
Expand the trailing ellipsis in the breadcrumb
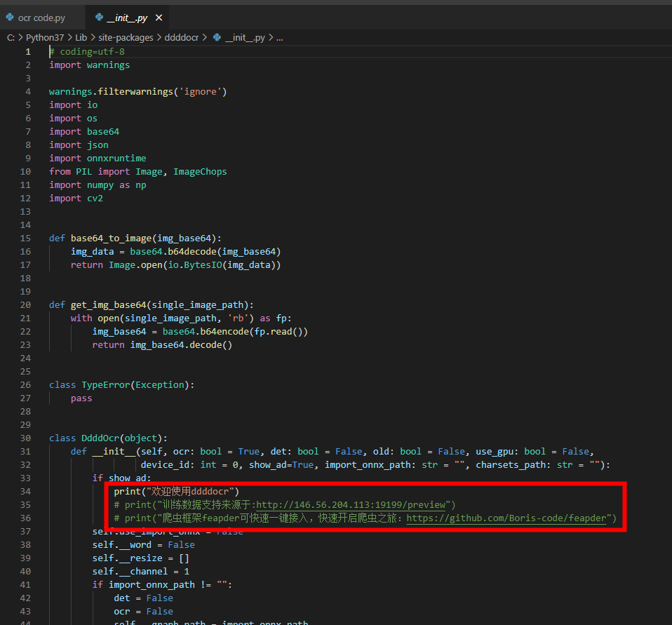tap(279, 37)
